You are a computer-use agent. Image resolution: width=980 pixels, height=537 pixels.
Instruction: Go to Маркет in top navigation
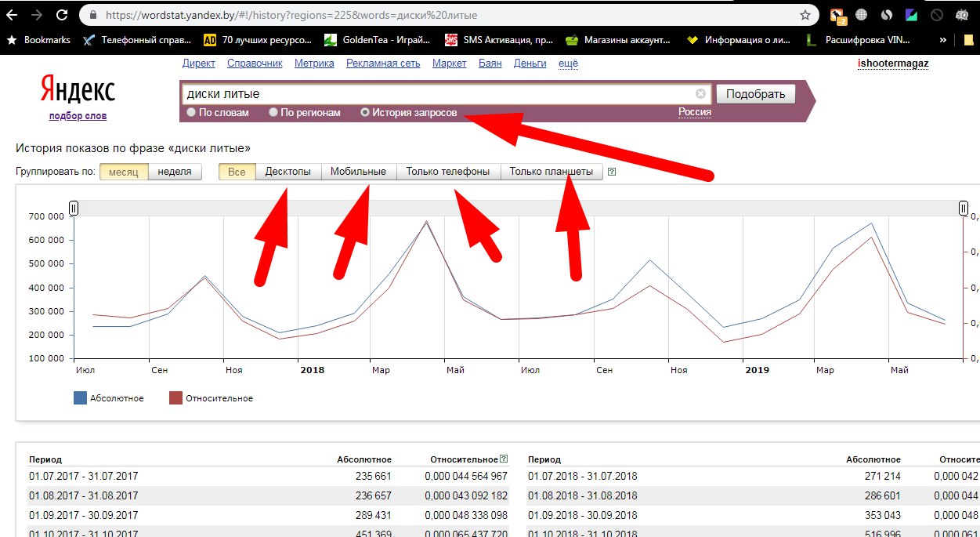(x=450, y=63)
